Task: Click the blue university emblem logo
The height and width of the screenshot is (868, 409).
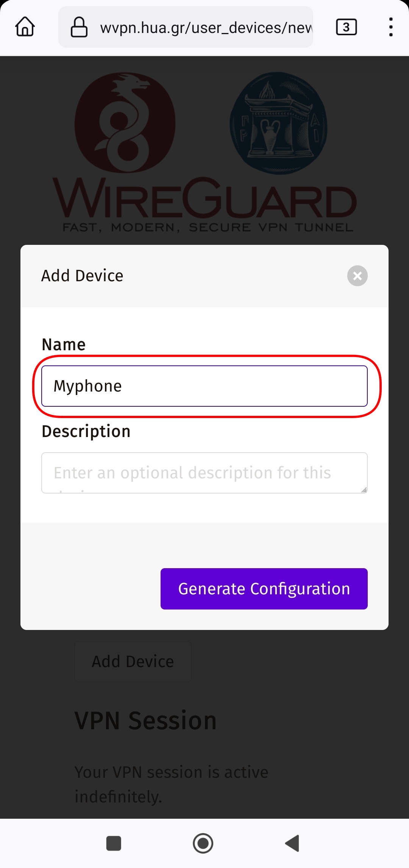Action: 279,123
